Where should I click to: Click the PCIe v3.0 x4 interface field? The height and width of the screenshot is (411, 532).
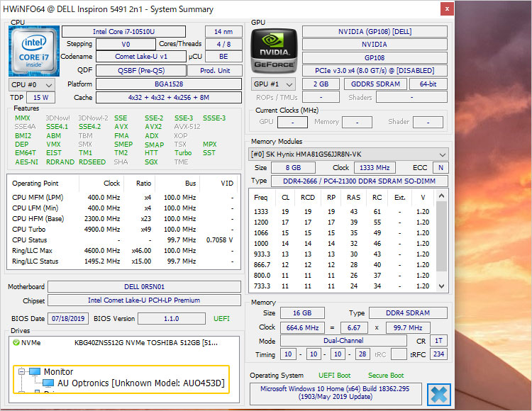point(375,71)
